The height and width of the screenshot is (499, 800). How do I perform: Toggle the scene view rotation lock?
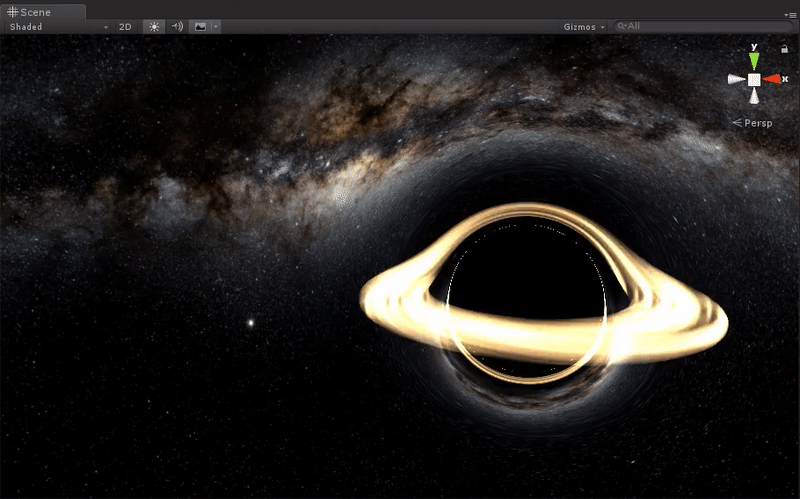(x=784, y=49)
